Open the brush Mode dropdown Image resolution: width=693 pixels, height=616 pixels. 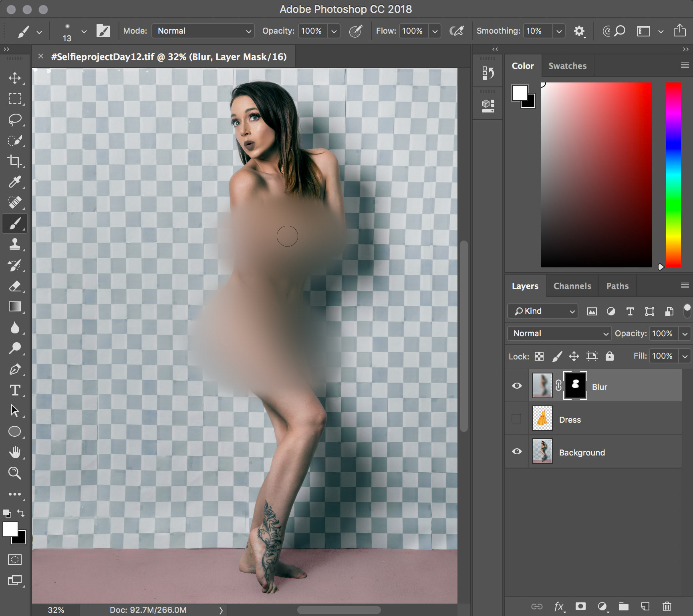tap(203, 31)
